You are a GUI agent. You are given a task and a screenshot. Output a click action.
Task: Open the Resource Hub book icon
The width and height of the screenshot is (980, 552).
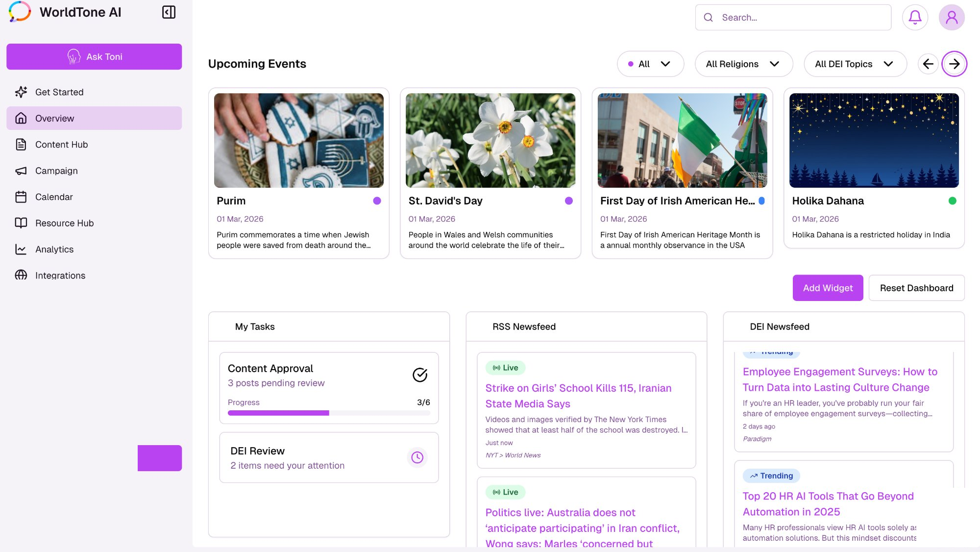(21, 223)
